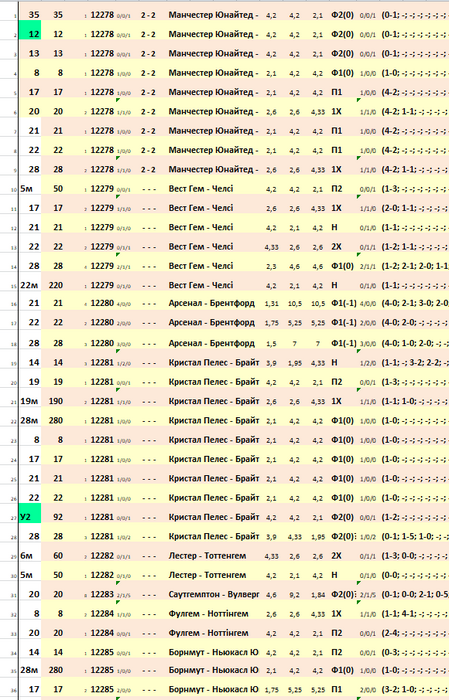
Task: Click scores cell starting (1-1; -; 3-2
Action: 415,362
